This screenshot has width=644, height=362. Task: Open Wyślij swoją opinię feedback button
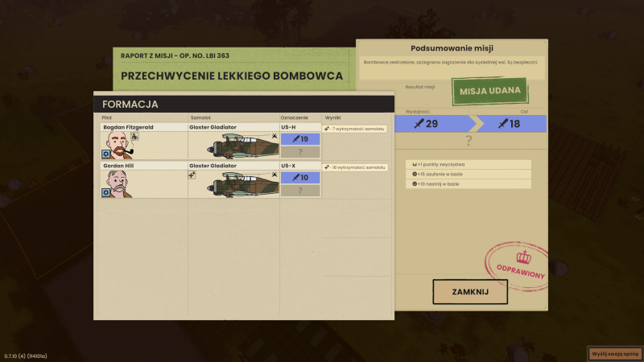tap(613, 353)
